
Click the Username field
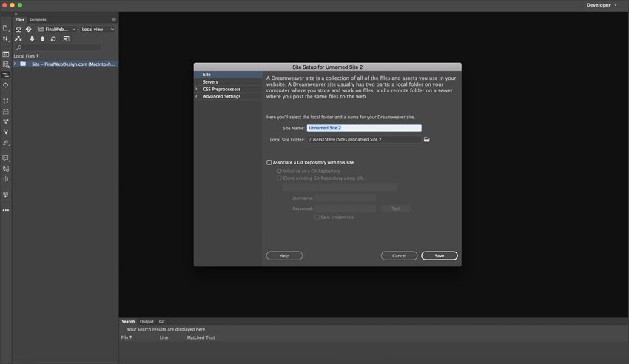coord(345,198)
